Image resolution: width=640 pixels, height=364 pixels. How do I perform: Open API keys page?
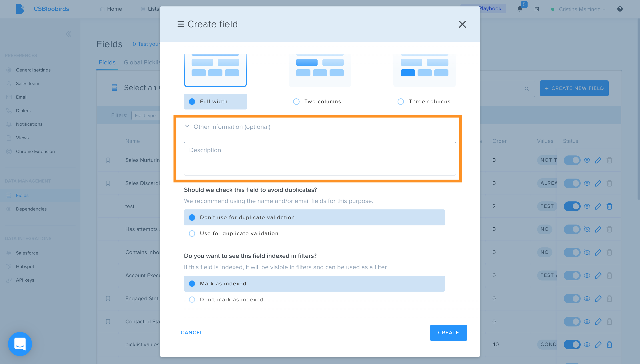click(x=25, y=280)
